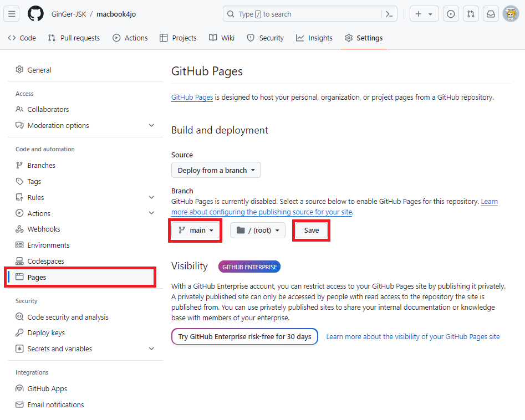This screenshot has width=525, height=420.
Task: Click the Collaborators people icon
Action: 19,109
